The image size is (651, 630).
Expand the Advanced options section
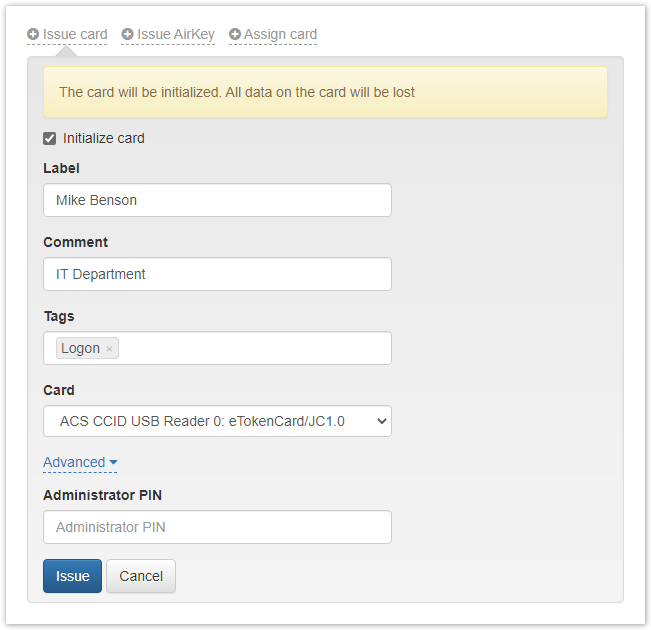click(x=74, y=462)
